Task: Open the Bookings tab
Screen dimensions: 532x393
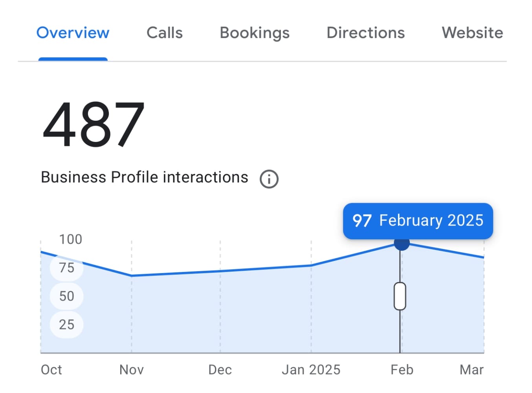Action: coord(254,33)
